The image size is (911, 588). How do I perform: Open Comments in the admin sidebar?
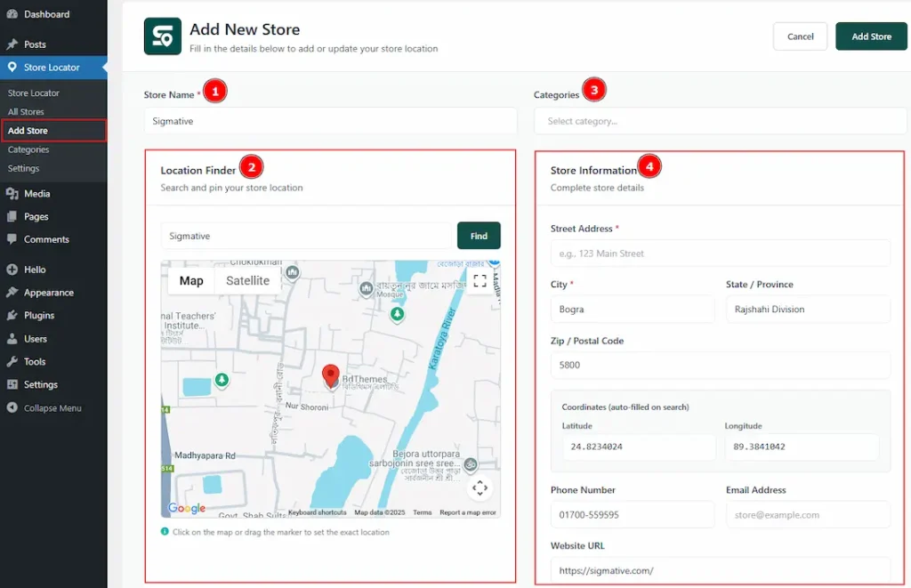click(x=45, y=239)
